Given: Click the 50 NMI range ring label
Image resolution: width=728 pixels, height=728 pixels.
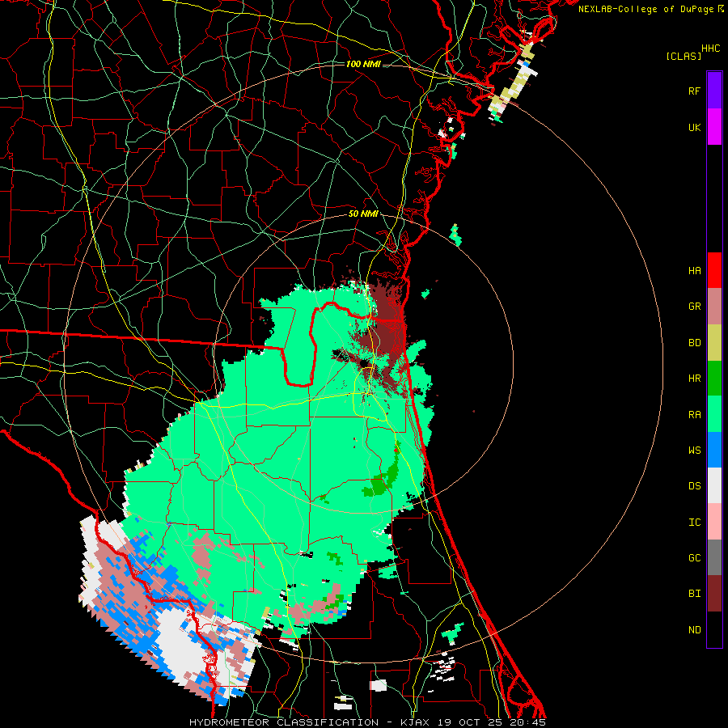Looking at the screenshot, I should coord(363,214).
